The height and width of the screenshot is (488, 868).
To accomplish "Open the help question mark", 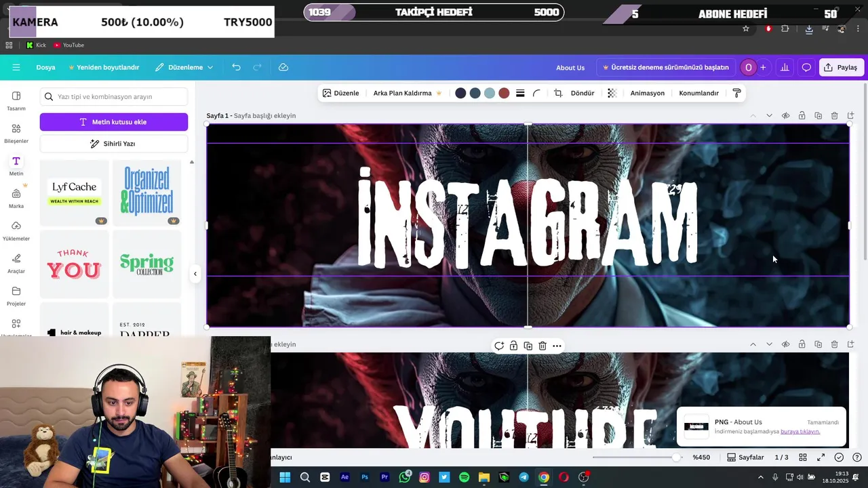I will (x=857, y=457).
